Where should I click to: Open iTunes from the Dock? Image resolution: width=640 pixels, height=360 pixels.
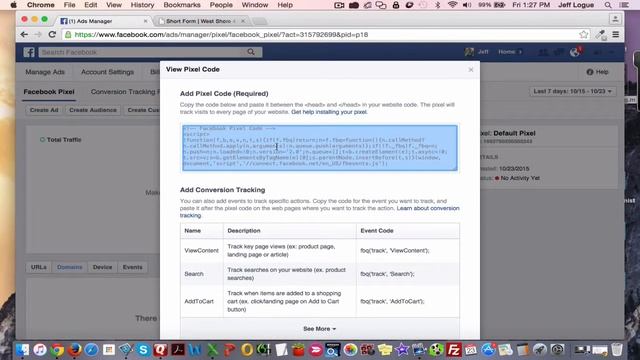(x=40, y=350)
